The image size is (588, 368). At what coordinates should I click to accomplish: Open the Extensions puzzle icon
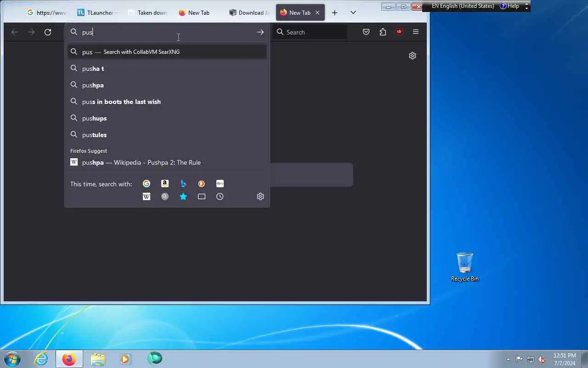tap(383, 32)
